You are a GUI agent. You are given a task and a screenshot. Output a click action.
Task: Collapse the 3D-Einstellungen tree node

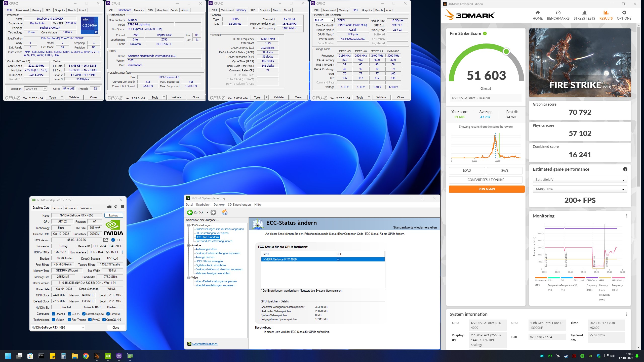(188, 225)
